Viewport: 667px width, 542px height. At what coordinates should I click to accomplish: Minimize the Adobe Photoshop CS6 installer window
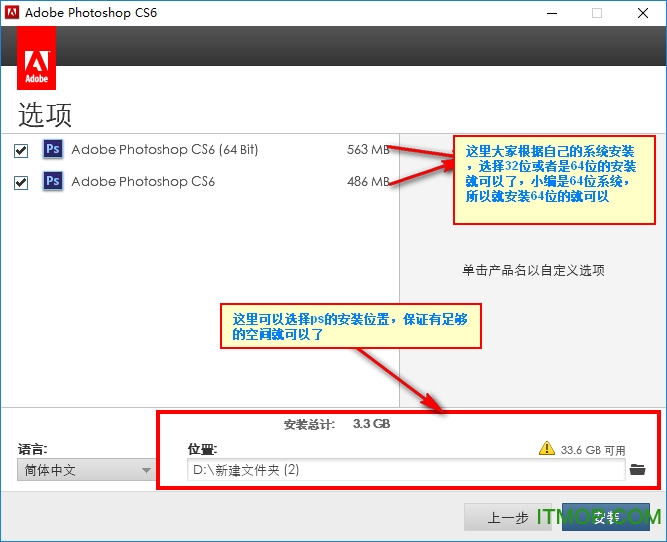pos(552,13)
